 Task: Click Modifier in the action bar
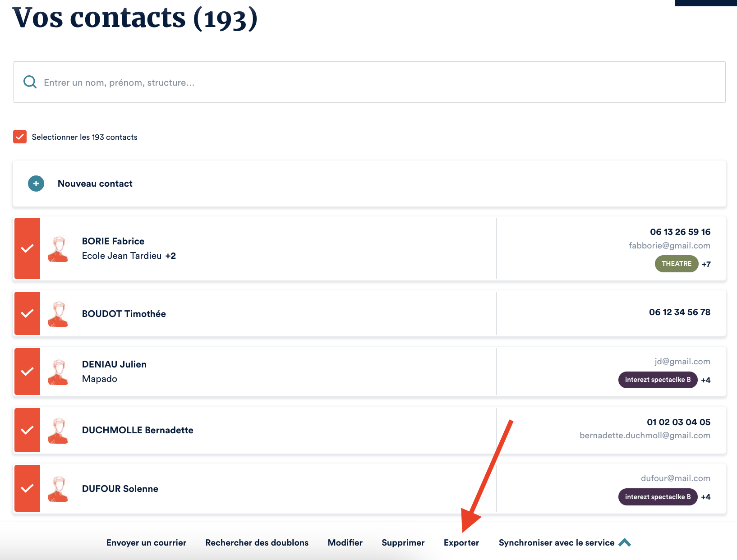pos(345,542)
